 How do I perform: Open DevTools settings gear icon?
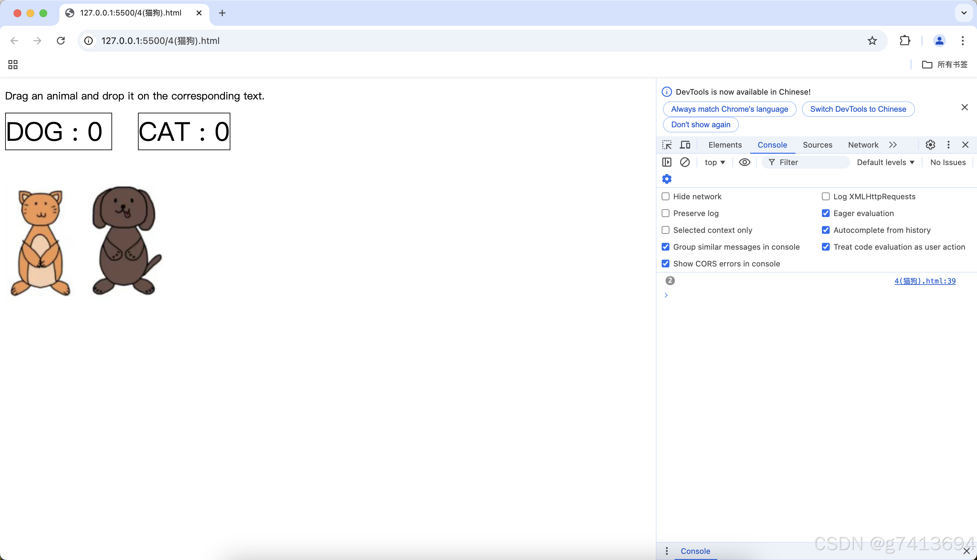tap(930, 145)
